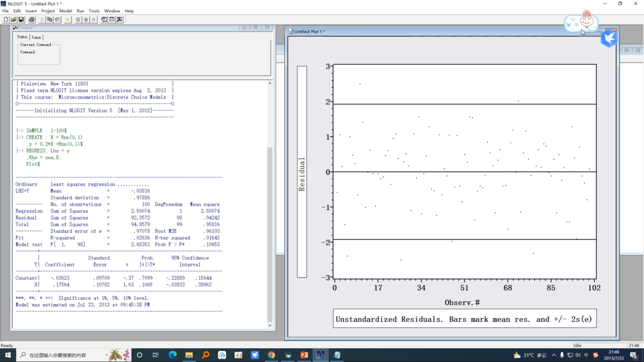Click the Save diskette toolbar icon

coord(21,20)
